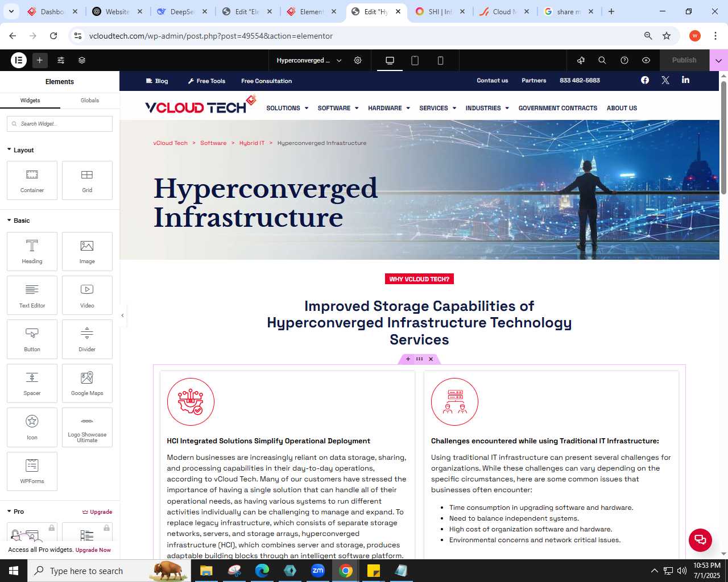The height and width of the screenshot is (582, 728).
Task: Open Site Settings sliders icon
Action: (x=61, y=60)
